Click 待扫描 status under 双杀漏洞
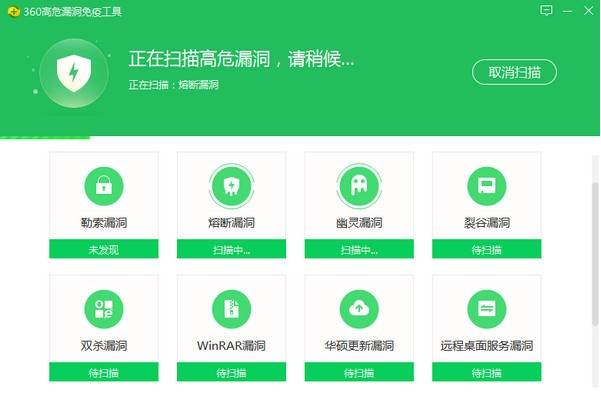601x393 pixels. (103, 372)
